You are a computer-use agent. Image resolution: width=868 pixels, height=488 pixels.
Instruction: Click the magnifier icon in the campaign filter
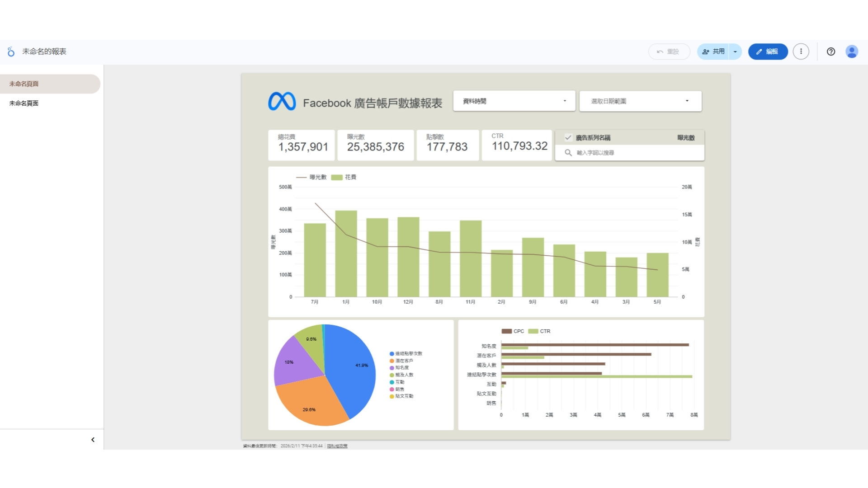coord(568,153)
